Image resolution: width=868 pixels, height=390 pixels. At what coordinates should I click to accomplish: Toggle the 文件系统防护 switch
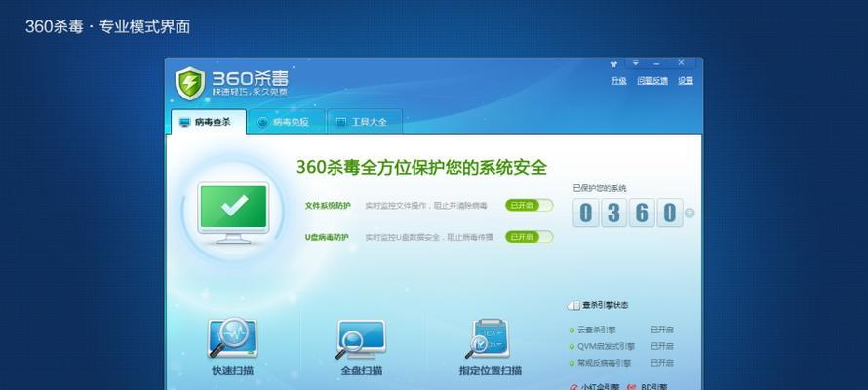click(x=530, y=205)
